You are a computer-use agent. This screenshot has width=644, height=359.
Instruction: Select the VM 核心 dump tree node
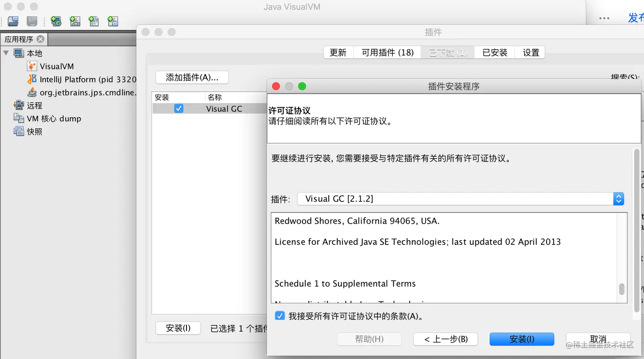pos(54,119)
